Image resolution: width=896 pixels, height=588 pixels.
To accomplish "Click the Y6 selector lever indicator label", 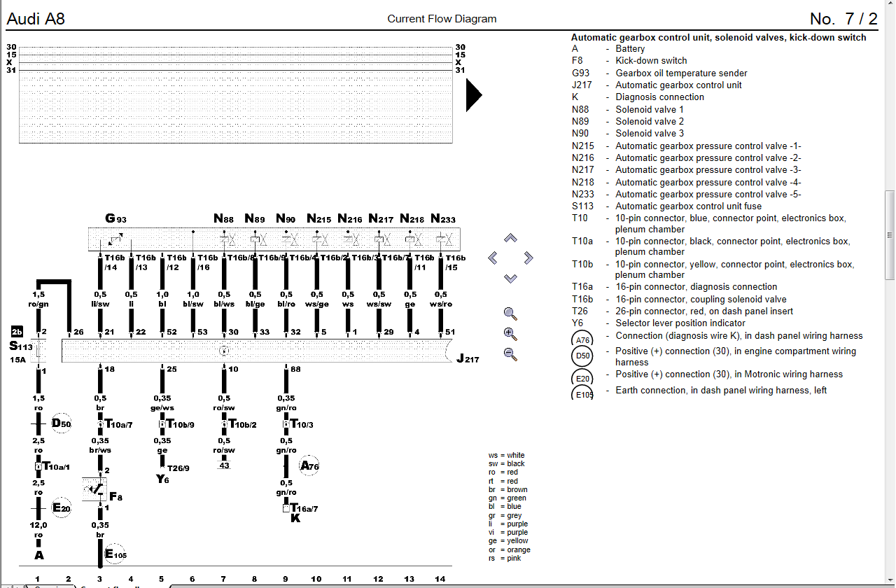I will click(162, 479).
